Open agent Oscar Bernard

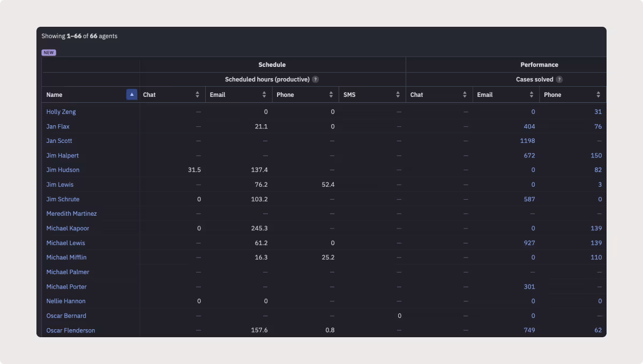point(66,315)
